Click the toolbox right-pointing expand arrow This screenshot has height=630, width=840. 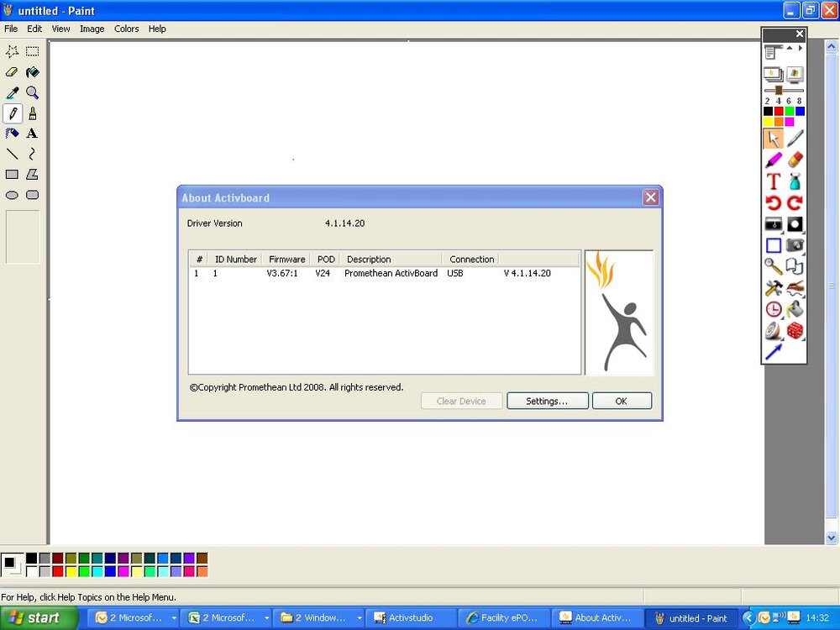(801, 48)
